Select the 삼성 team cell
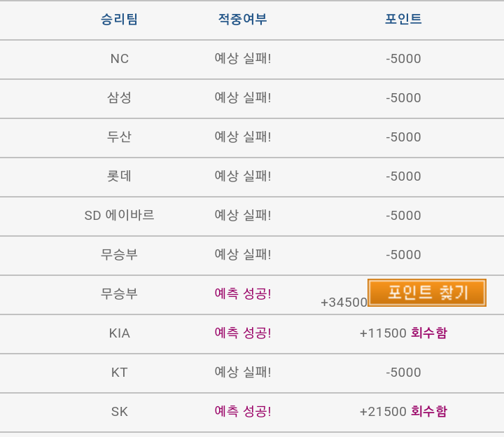Viewport: 504px width, 437px height. click(119, 98)
